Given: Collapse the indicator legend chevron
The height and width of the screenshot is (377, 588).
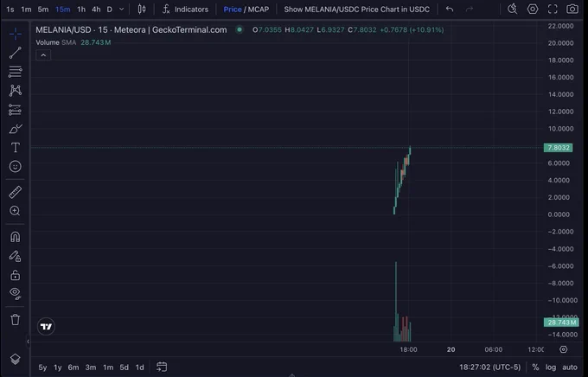Looking at the screenshot, I should click(x=43, y=55).
